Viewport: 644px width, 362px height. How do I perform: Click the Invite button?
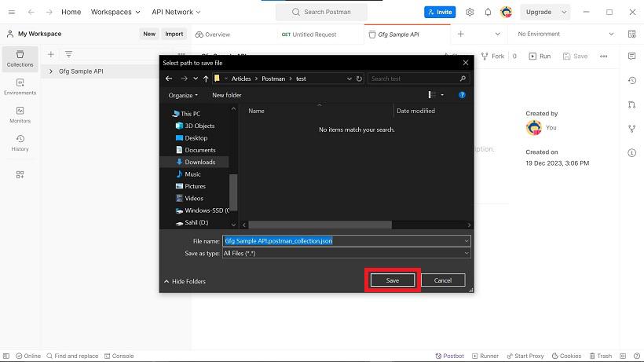[x=440, y=12]
